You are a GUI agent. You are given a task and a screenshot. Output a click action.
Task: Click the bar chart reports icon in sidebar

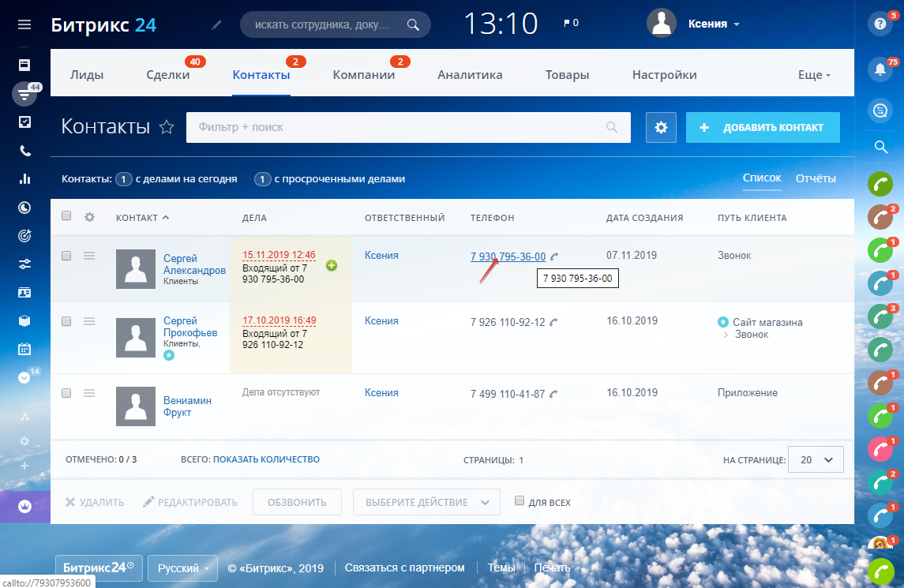coord(24,178)
